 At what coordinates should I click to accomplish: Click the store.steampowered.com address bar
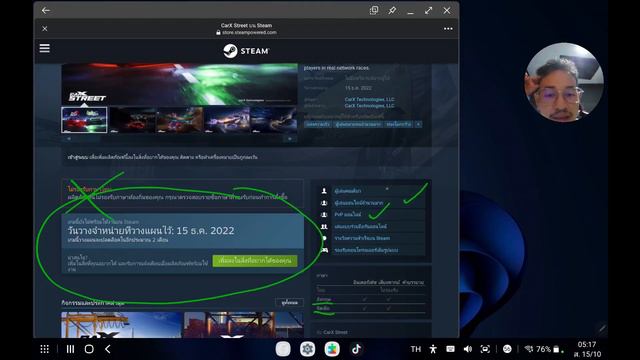coord(246,32)
